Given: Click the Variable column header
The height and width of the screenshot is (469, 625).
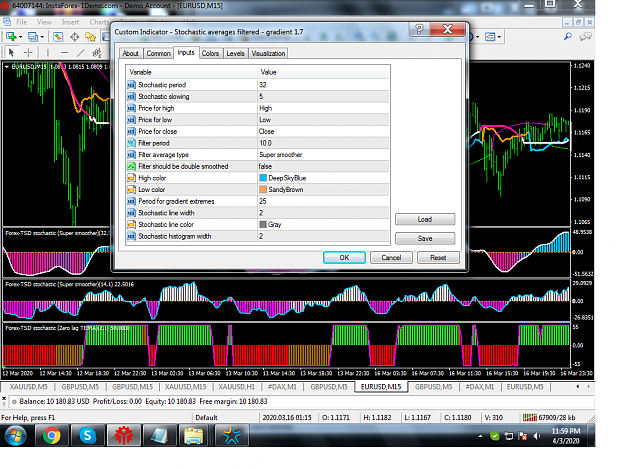Looking at the screenshot, I should pos(192,72).
